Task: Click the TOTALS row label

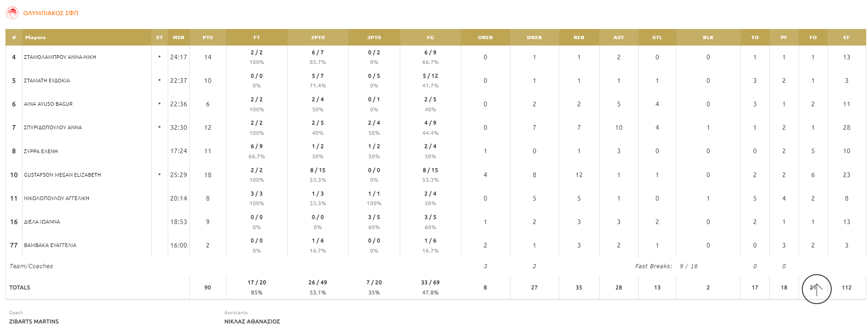Action: pos(20,288)
